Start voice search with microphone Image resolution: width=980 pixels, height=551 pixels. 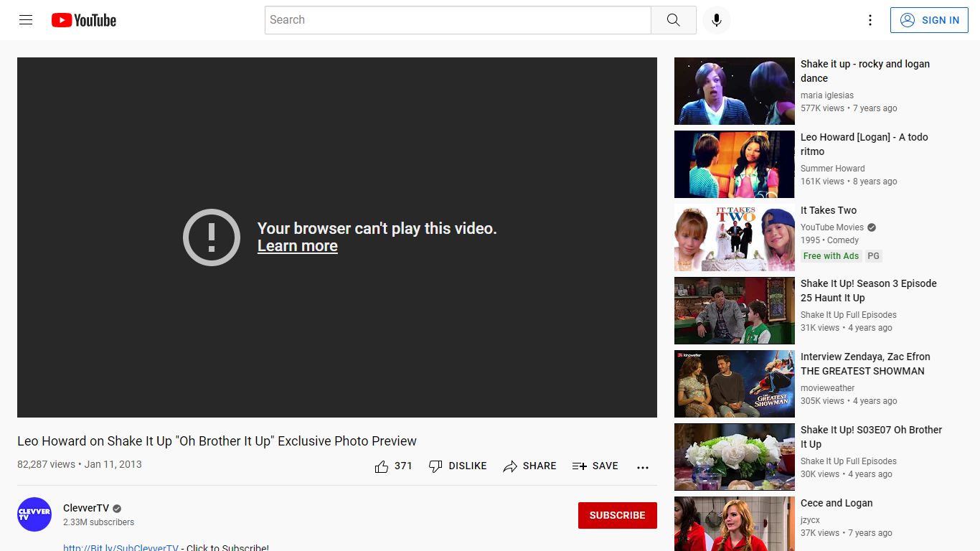(717, 20)
